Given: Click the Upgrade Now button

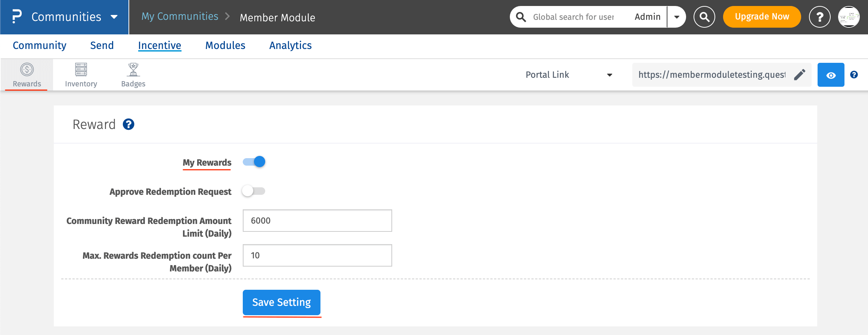Looking at the screenshot, I should [762, 17].
